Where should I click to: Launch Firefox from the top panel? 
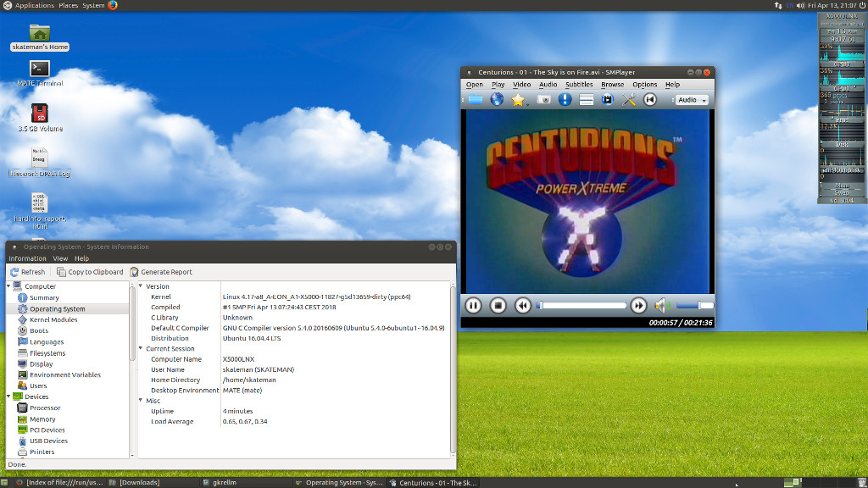tap(113, 5)
